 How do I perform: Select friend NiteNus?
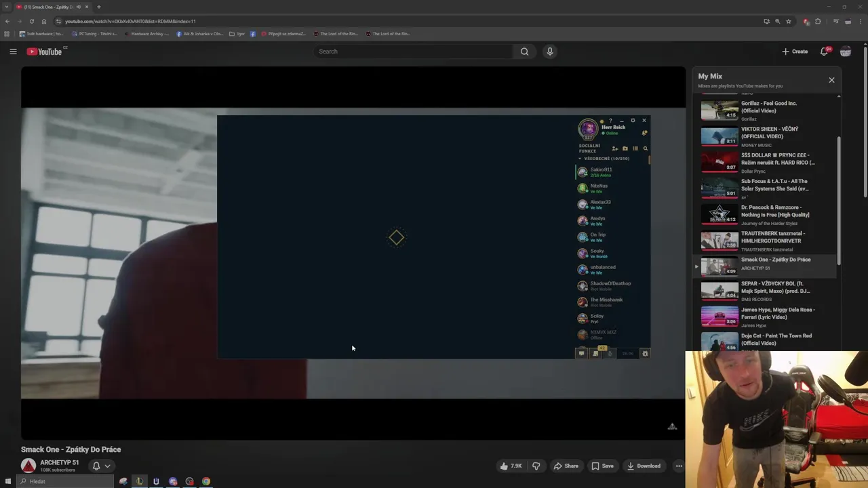coord(612,188)
